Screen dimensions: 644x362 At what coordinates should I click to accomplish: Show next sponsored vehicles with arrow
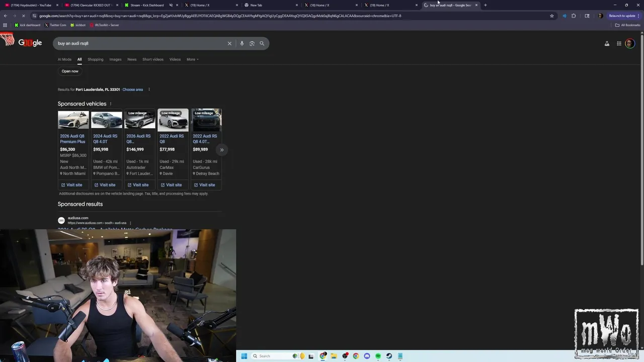[221, 150]
